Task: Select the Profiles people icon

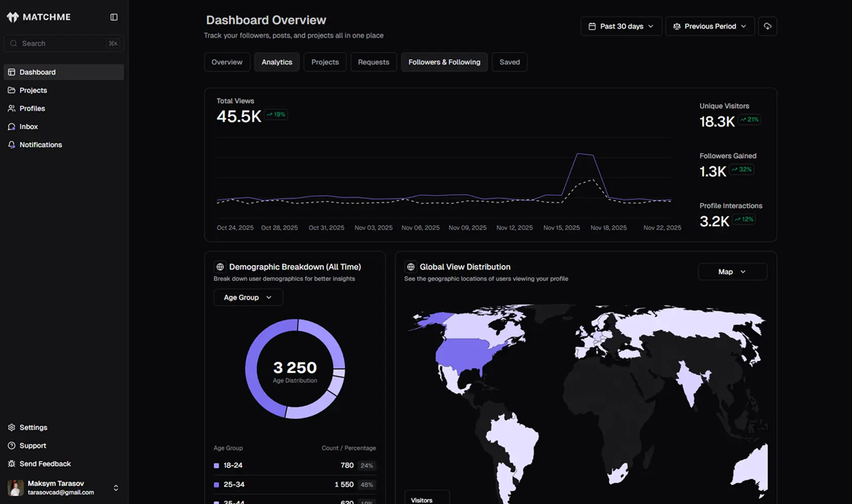Action: coord(11,108)
